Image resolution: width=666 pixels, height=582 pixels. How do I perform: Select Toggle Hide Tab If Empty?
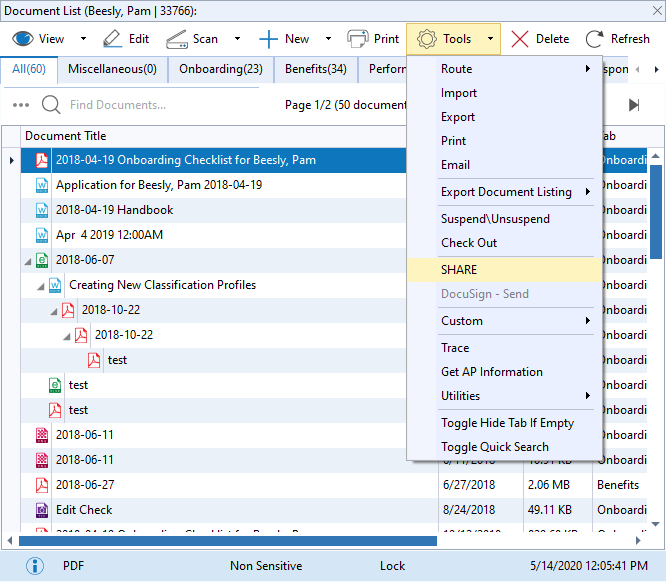(x=505, y=423)
